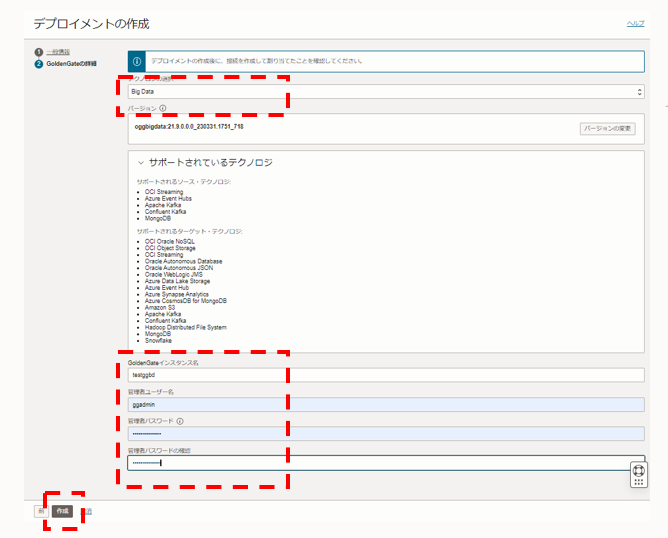Viewport: 668px width, 538px height.
Task: Click the blue information banner icon
Action: tap(137, 61)
